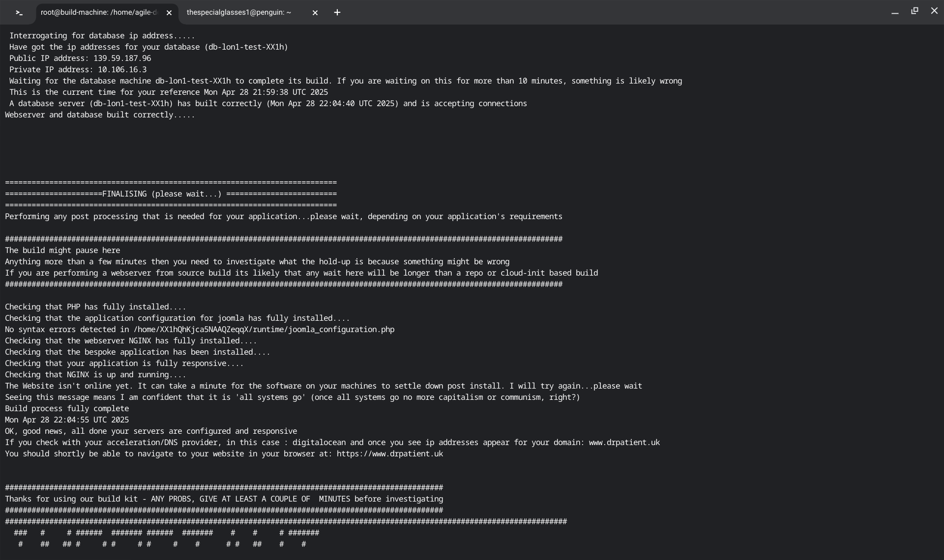The height and width of the screenshot is (560, 944).
Task: Click the joomla_configuration.php file path
Action: click(x=264, y=330)
